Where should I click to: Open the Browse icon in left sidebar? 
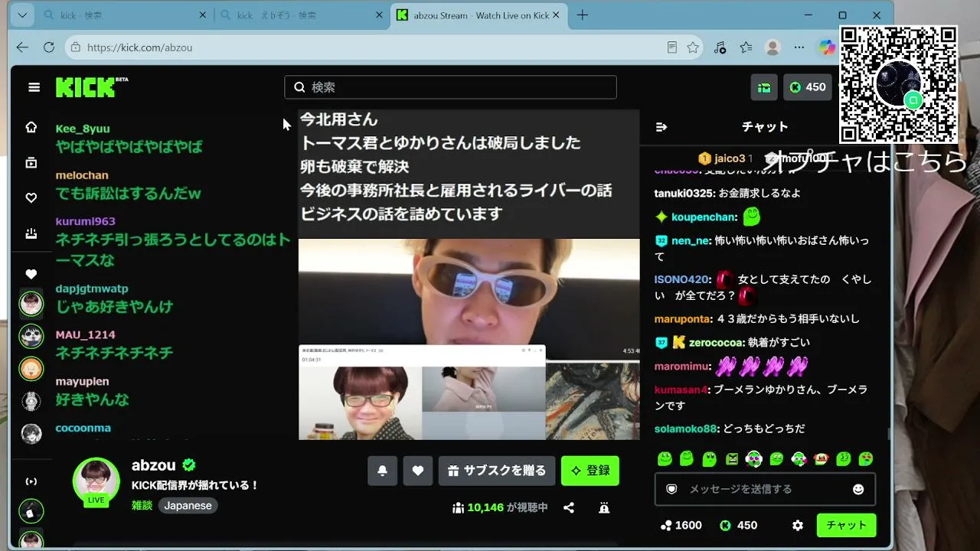(x=31, y=162)
